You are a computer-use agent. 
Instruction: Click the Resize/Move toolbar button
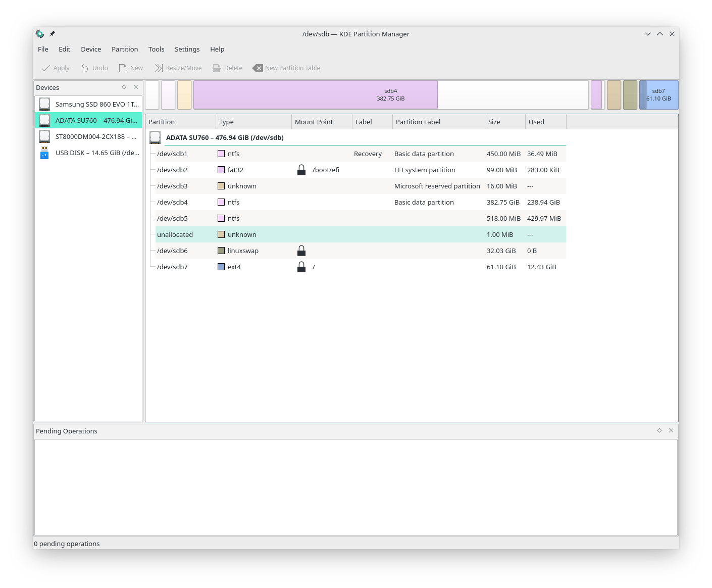click(178, 68)
